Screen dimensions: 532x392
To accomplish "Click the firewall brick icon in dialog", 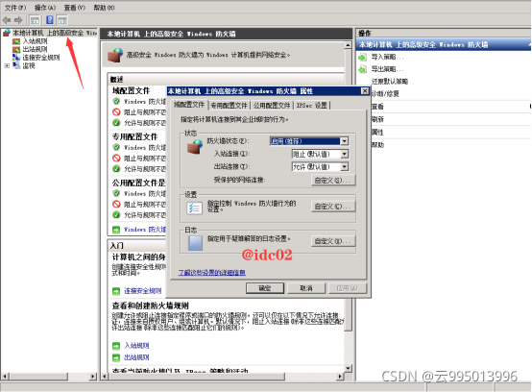I will click(x=195, y=146).
